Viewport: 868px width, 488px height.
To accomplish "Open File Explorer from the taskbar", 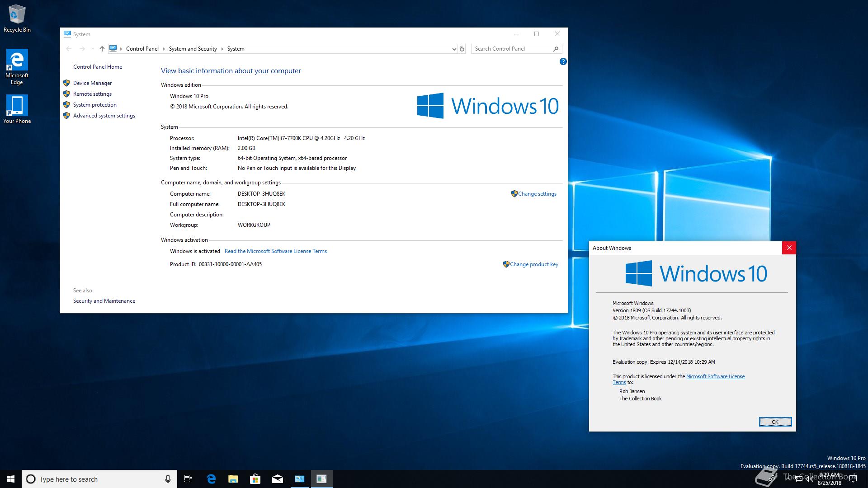I will click(233, 479).
